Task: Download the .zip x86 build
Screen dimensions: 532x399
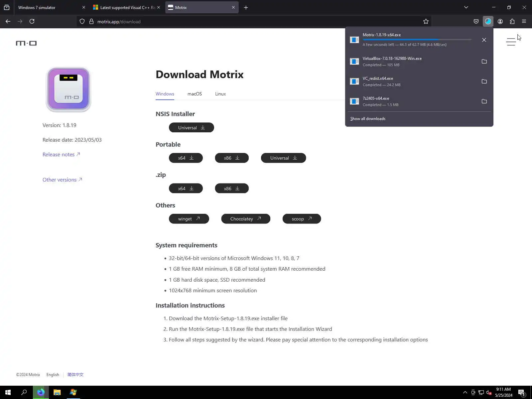Action: coord(232,189)
